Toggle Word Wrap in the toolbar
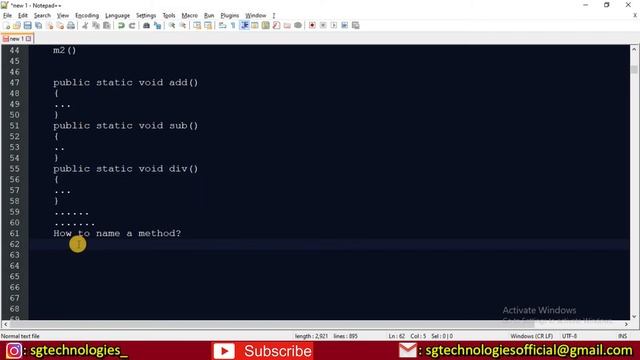This screenshot has width=640, height=360. [x=222, y=25]
